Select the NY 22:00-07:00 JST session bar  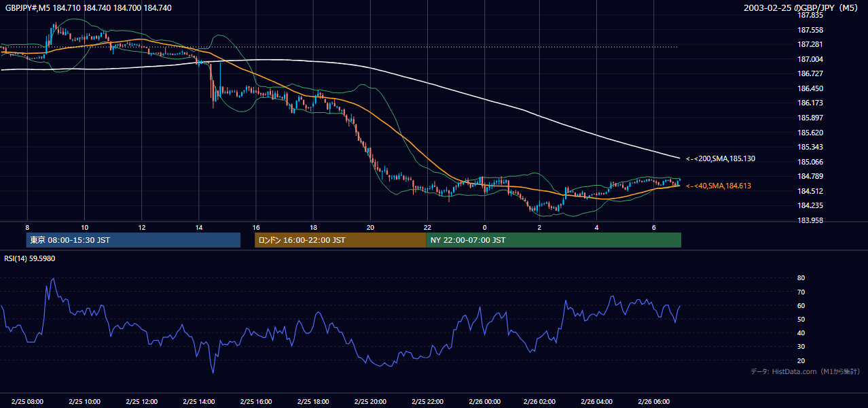554,240
